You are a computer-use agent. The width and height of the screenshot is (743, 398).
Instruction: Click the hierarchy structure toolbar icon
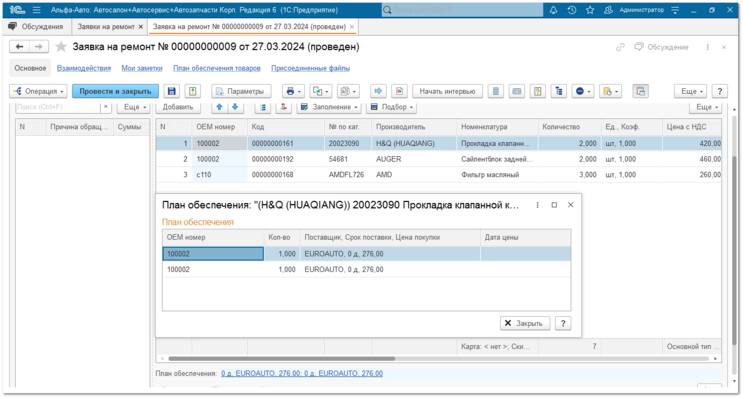[559, 91]
